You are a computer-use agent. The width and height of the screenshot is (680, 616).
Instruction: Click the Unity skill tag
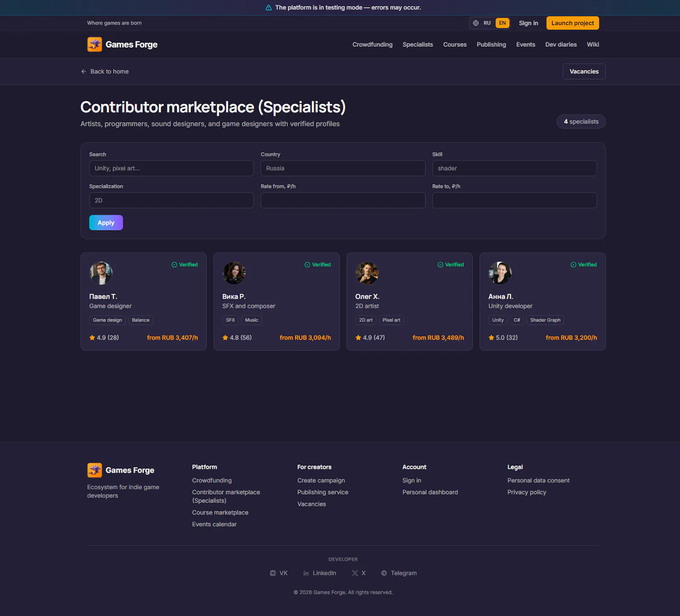pyautogui.click(x=498, y=320)
